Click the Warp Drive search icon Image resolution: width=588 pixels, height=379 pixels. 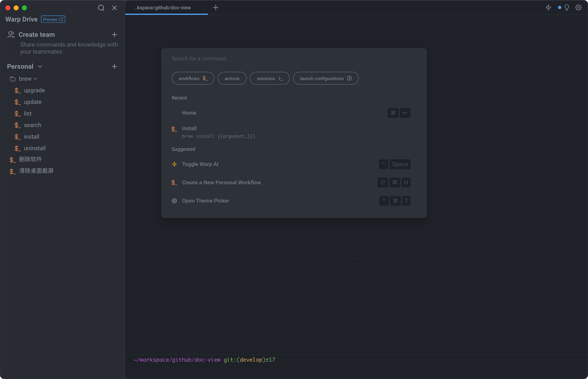(101, 8)
